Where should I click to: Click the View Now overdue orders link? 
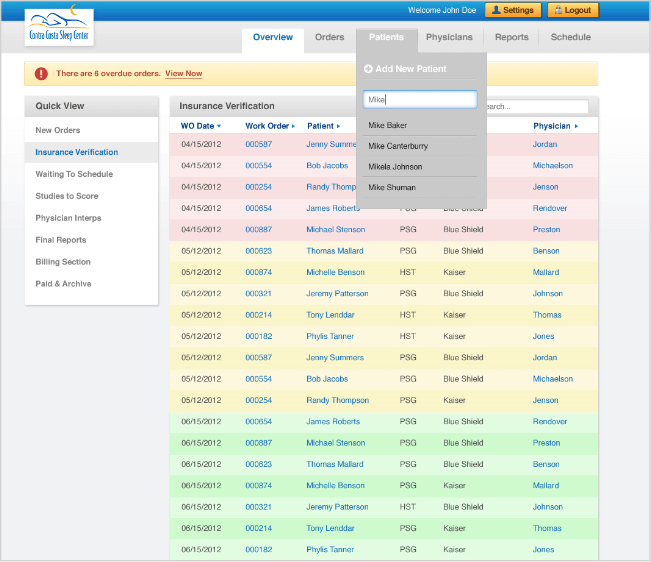(x=183, y=73)
